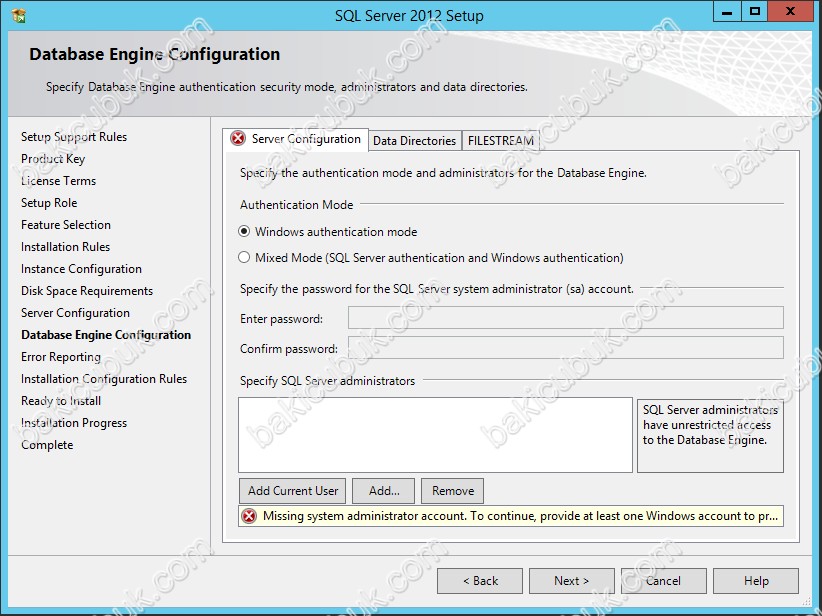
Task: Go to previous step with Back button
Action: coord(480,581)
